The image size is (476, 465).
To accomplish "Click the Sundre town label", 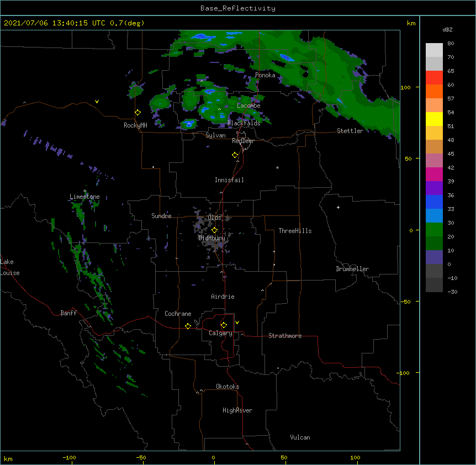I will [x=161, y=216].
